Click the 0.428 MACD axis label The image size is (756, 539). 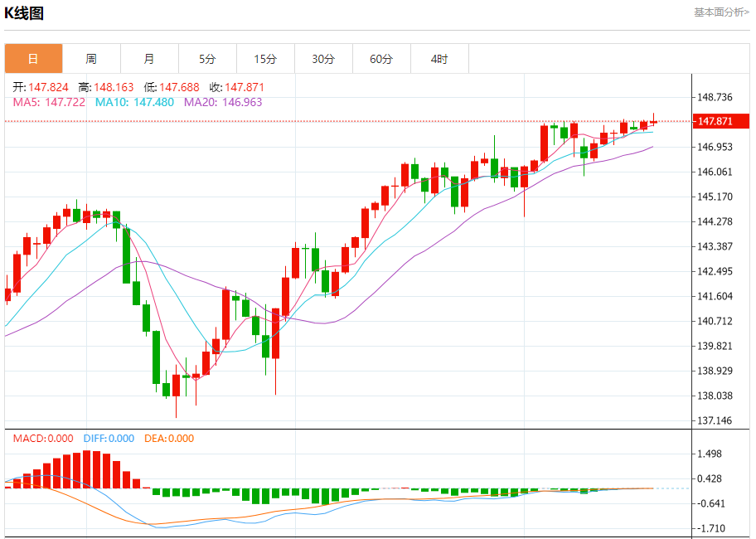(x=710, y=478)
